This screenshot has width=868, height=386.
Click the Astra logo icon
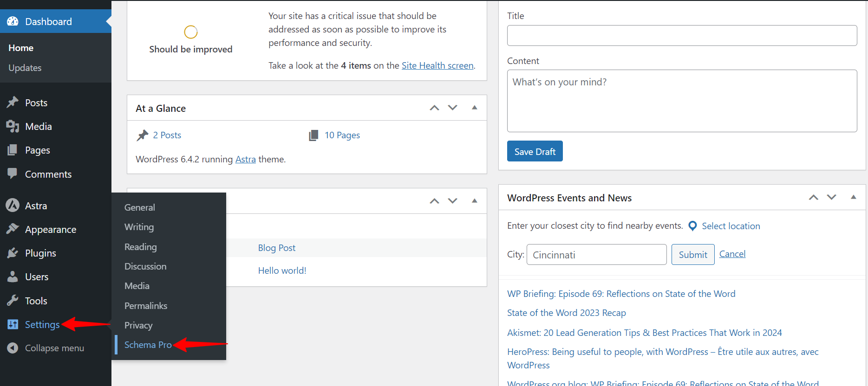pos(13,206)
